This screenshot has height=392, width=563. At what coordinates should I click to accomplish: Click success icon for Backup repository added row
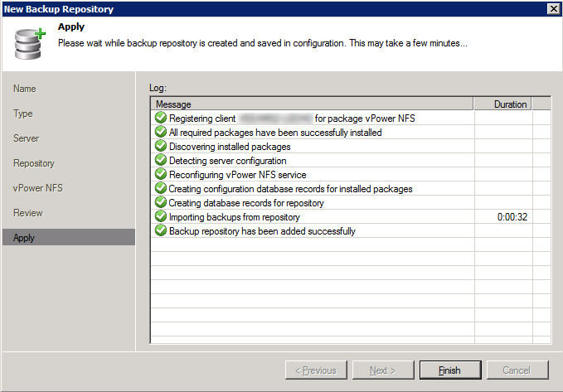(x=161, y=231)
